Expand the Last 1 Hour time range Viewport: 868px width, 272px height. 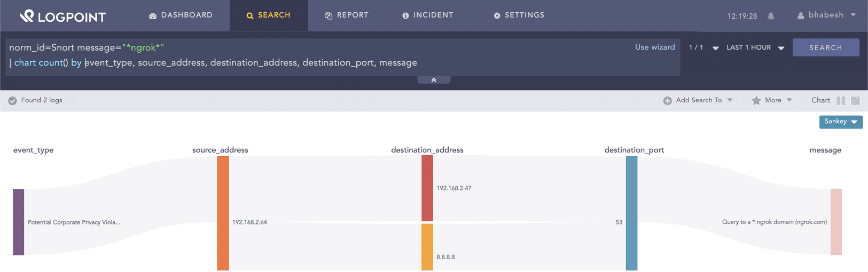pyautogui.click(x=755, y=48)
